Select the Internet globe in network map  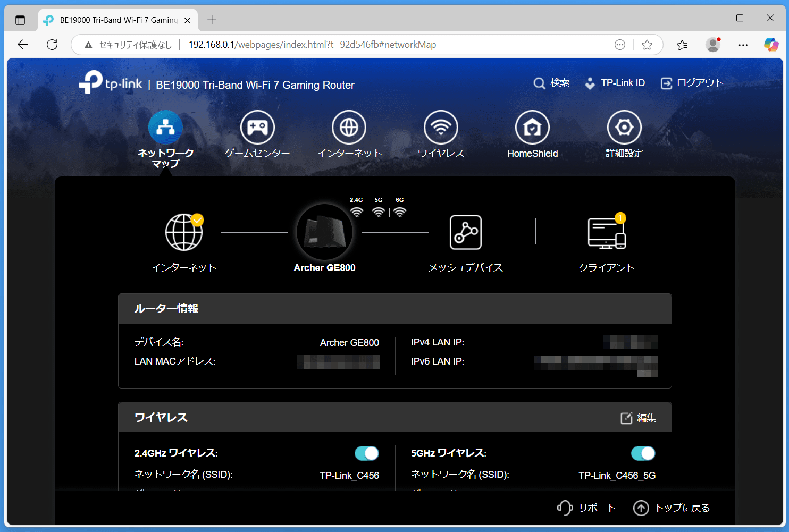point(184,232)
